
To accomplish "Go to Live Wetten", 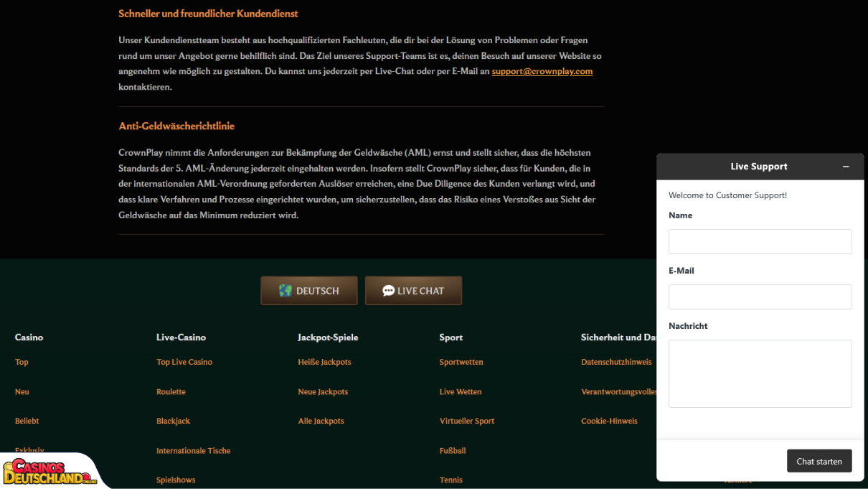I will click(x=461, y=391).
